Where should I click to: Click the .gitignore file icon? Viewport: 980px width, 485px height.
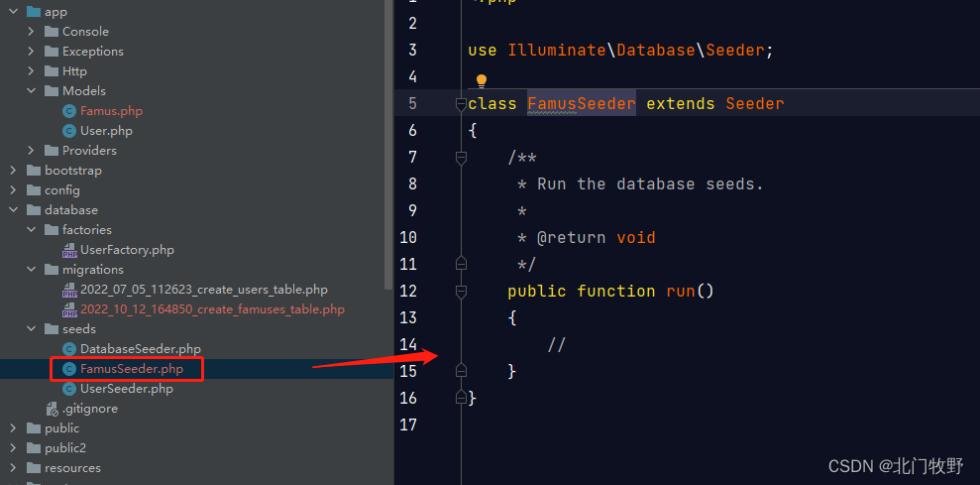pos(52,410)
